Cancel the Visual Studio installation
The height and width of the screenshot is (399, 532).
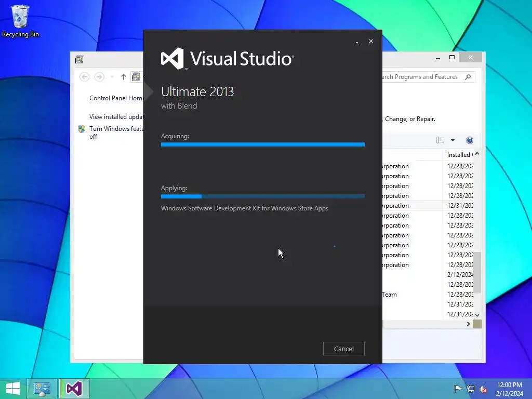click(x=344, y=349)
